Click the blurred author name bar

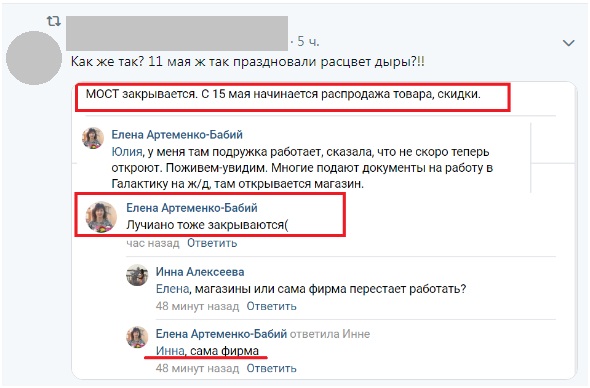click(177, 33)
